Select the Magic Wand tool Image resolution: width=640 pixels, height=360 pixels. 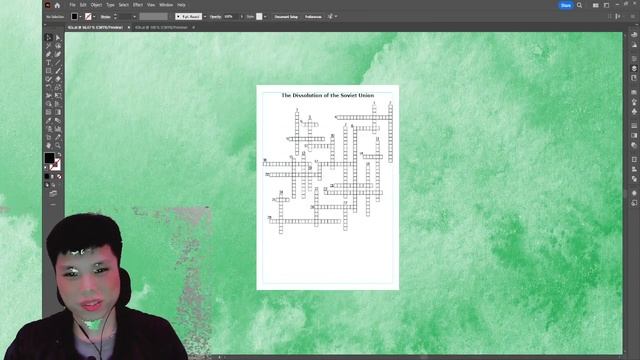click(x=49, y=46)
